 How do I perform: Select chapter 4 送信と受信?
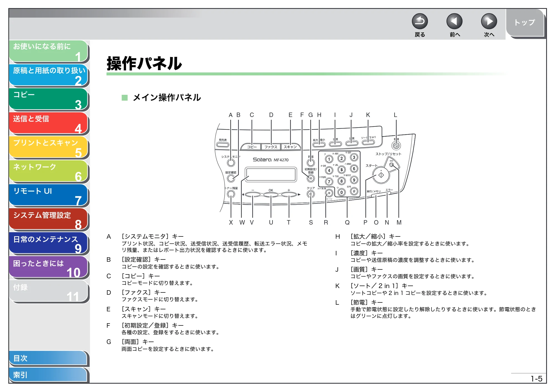pyautogui.click(x=49, y=123)
